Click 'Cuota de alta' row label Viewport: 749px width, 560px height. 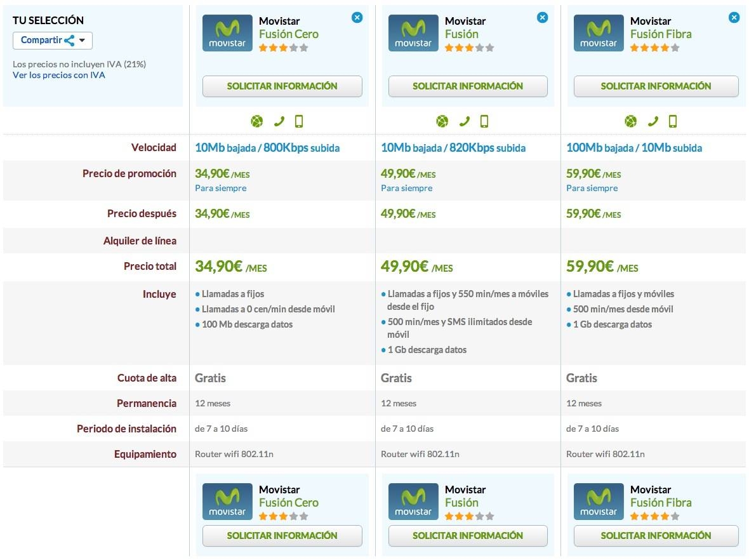[147, 378]
